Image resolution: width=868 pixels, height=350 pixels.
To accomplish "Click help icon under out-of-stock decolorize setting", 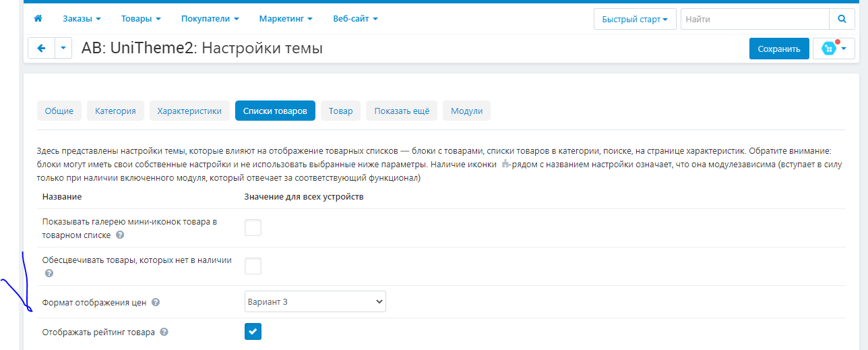I will tap(49, 274).
